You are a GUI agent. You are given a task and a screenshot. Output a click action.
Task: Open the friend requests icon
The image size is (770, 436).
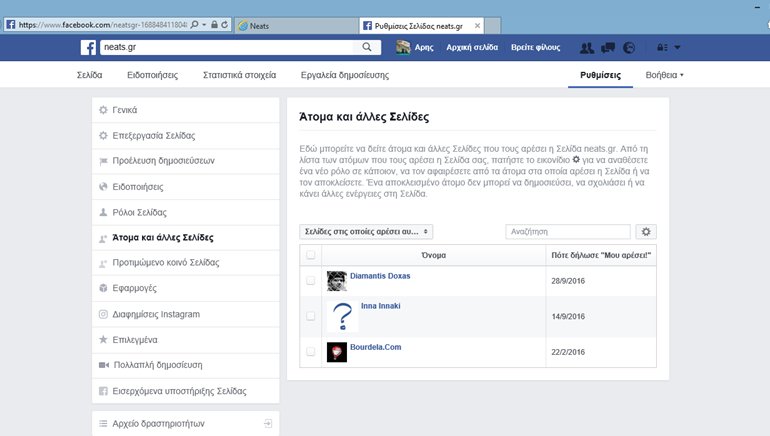tap(587, 48)
